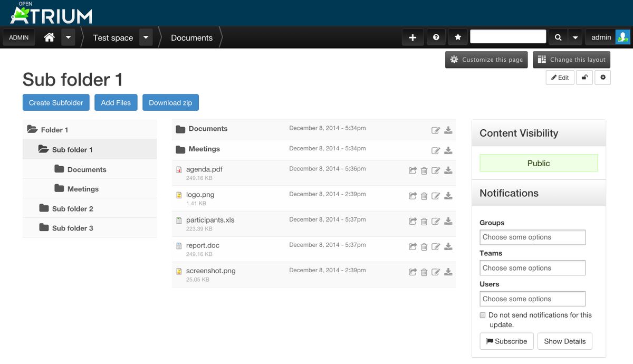Click the favorites star icon

pos(457,37)
